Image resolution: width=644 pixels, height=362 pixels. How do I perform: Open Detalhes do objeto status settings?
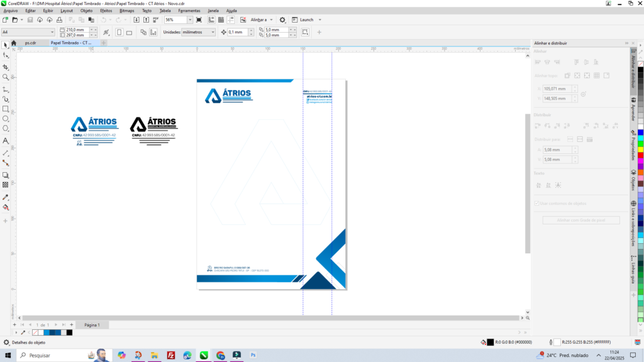[x=6, y=343]
